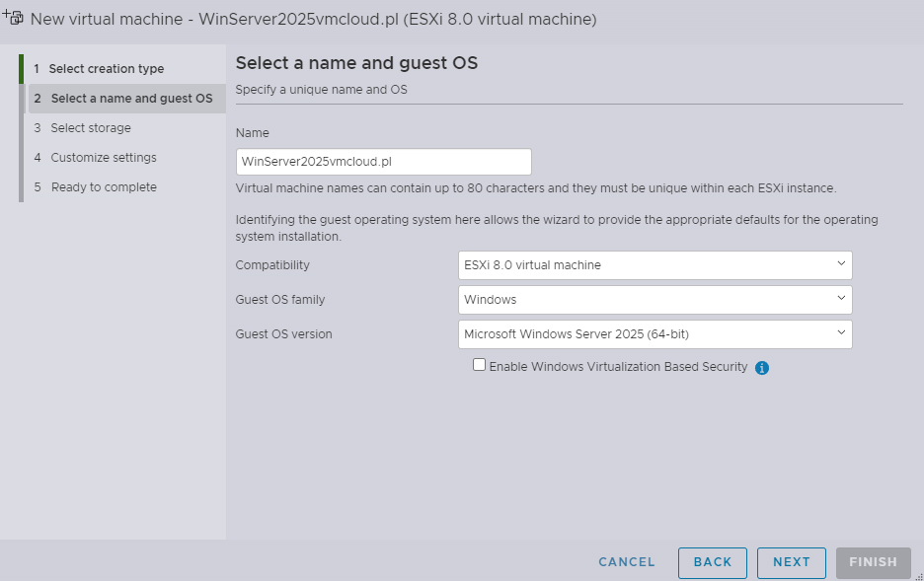The height and width of the screenshot is (581, 924).
Task: Click the 'Guest OS version' field label
Action: pos(283,334)
